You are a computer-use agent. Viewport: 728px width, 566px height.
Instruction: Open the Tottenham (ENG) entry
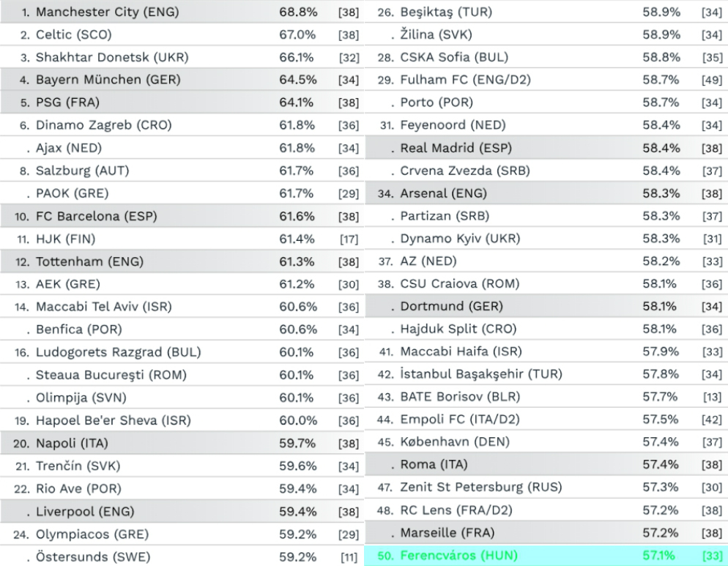click(182, 261)
